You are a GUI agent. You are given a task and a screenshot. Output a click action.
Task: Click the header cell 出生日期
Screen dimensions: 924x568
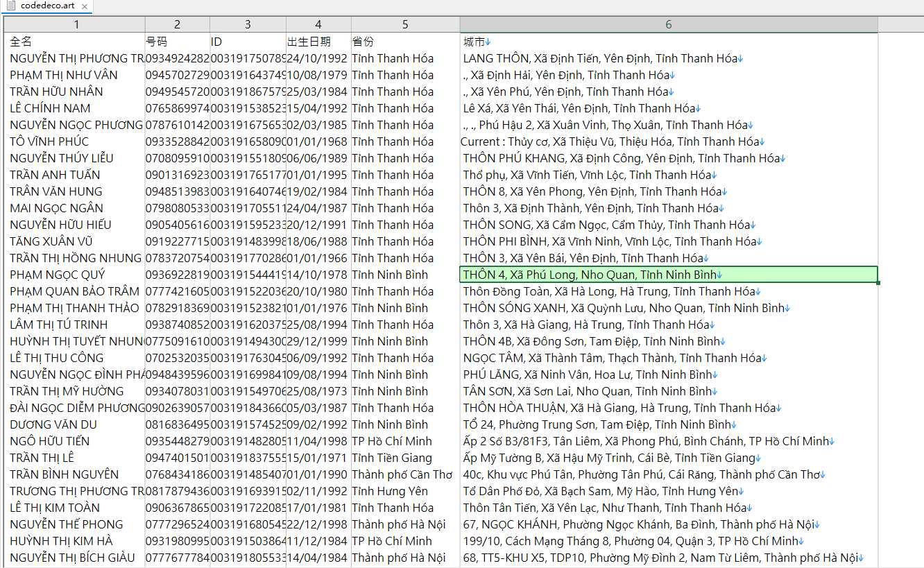(309, 42)
